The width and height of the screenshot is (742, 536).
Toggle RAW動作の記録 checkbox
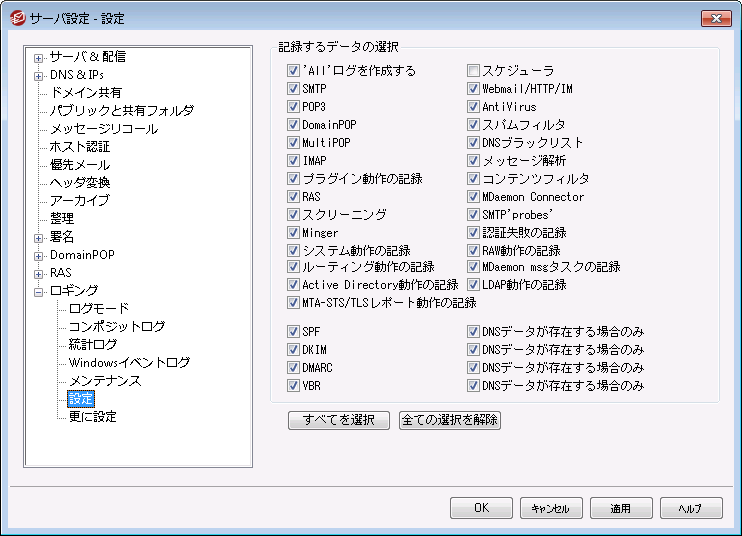point(473,250)
